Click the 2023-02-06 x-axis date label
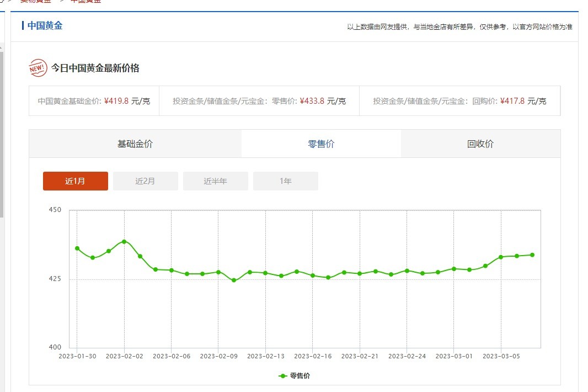 tap(172, 356)
